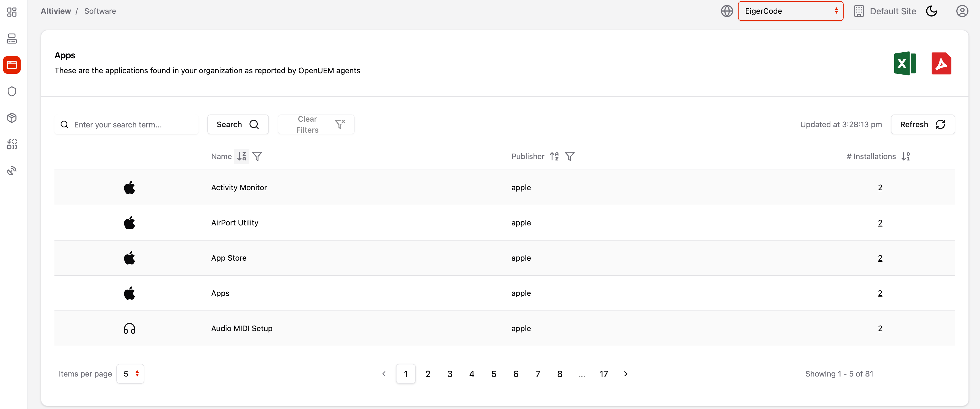Open the dashboard grid icon in sidebar

[x=12, y=12]
